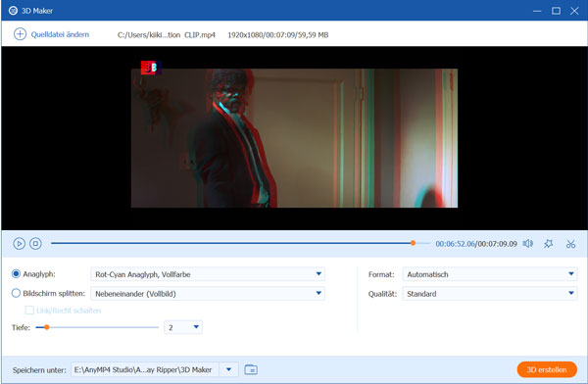Click the pin/snapshot star icon
This screenshot has height=384, width=588.
coord(548,244)
